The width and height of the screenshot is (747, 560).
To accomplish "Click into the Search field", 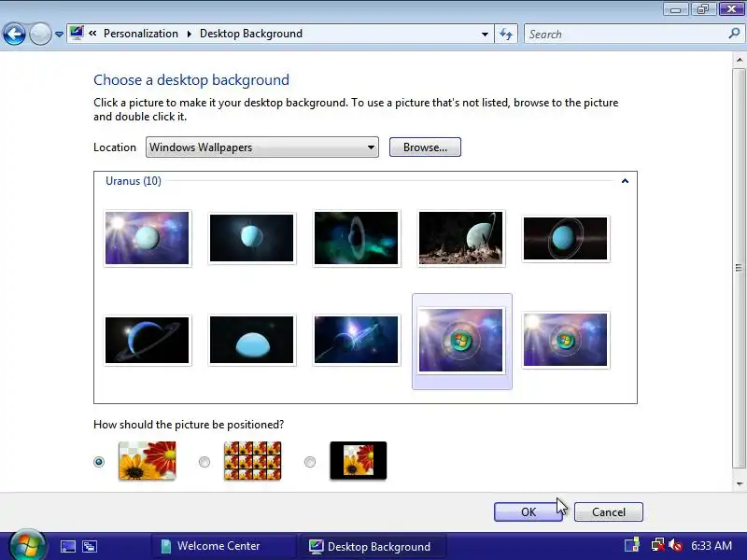I will point(627,34).
